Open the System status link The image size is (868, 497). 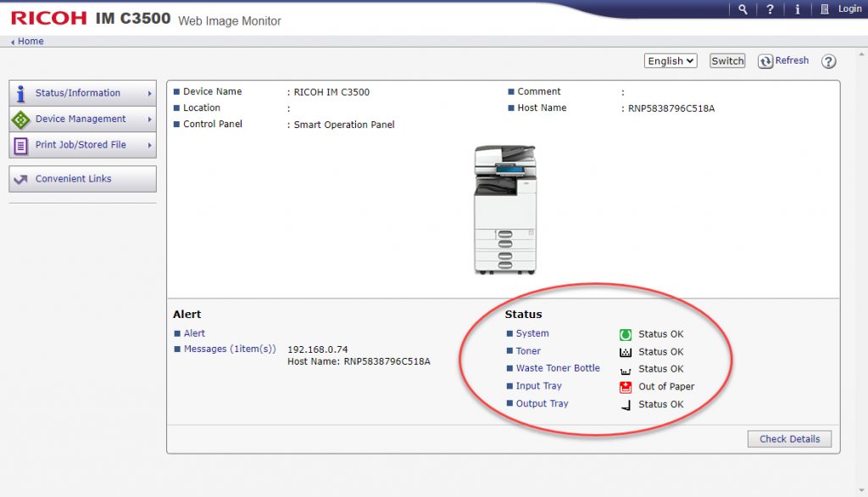tap(532, 333)
